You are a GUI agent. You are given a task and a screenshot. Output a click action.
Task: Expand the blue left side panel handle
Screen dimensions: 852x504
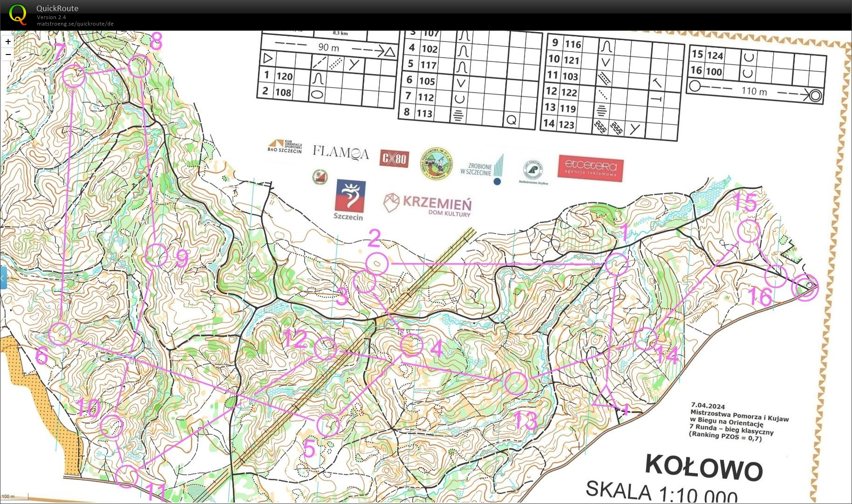coord(3,278)
